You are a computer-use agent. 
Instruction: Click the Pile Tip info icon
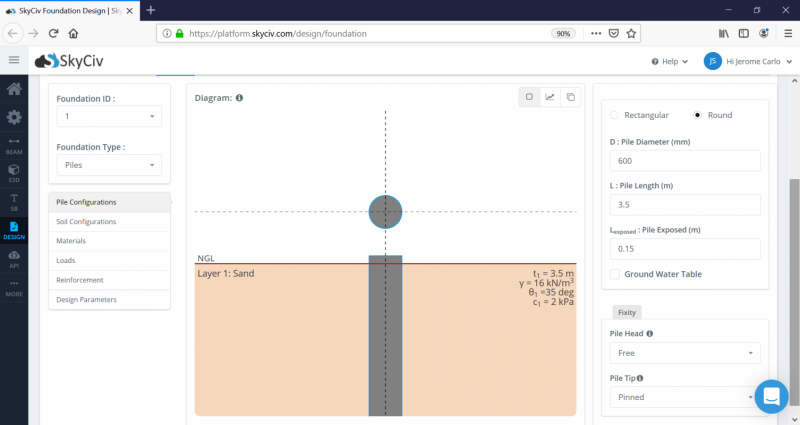[x=640, y=378]
